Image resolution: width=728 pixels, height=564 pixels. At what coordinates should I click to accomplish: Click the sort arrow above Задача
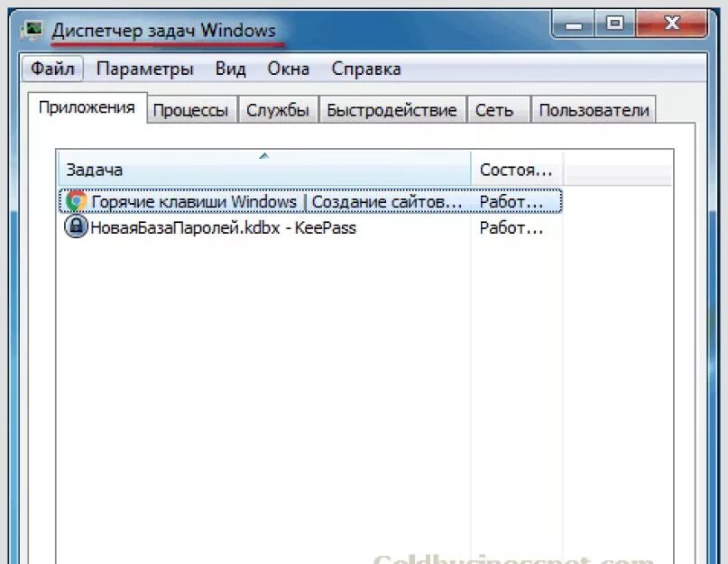point(264,155)
